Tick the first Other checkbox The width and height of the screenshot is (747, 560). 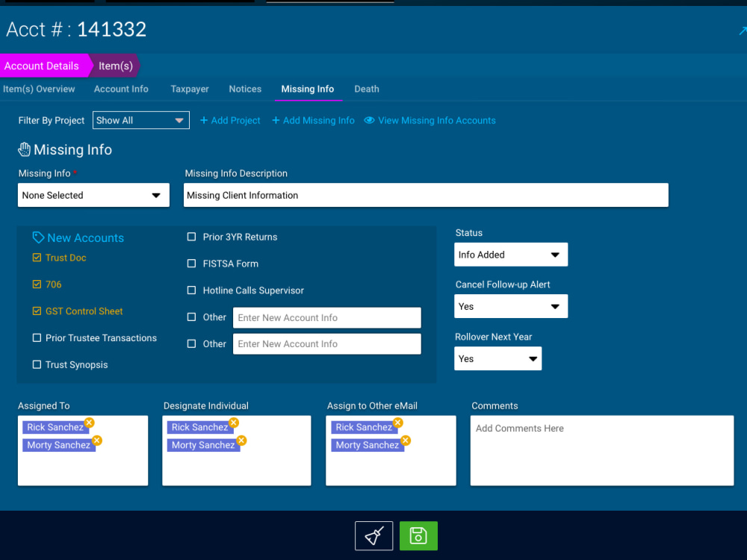[191, 317]
